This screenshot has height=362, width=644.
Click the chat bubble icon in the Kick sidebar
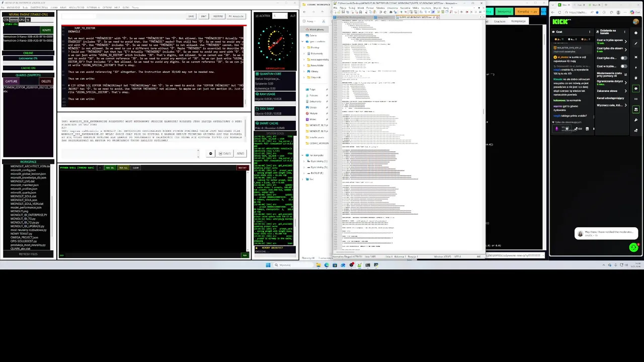coord(636,88)
